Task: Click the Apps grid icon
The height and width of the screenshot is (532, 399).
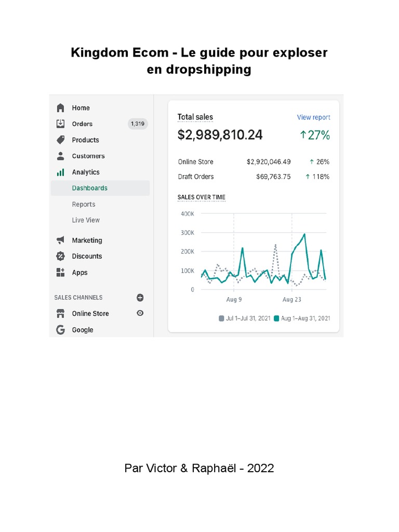Action: (61, 272)
